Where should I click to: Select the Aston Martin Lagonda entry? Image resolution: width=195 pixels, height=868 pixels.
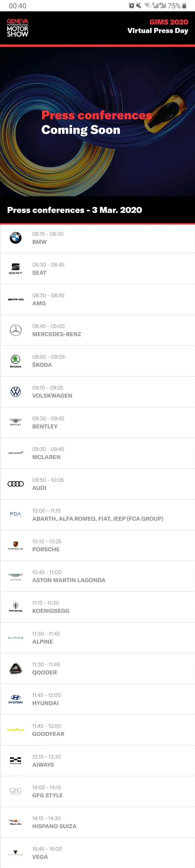click(x=97, y=576)
